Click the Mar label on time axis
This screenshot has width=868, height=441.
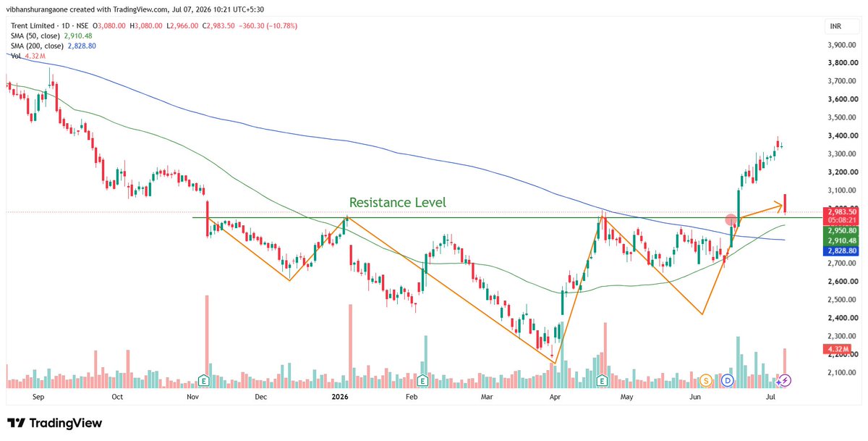pyautogui.click(x=487, y=397)
